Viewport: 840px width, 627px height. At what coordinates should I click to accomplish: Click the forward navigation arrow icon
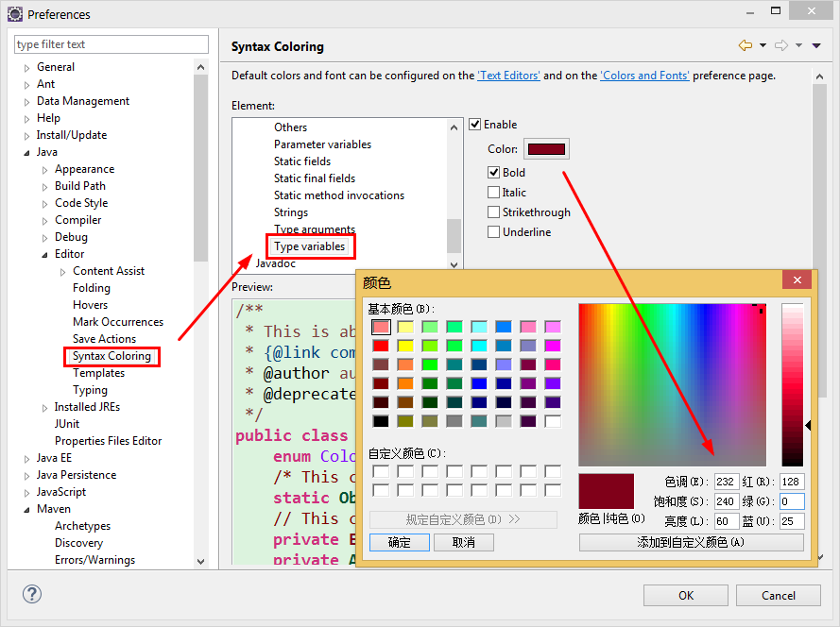(781, 45)
